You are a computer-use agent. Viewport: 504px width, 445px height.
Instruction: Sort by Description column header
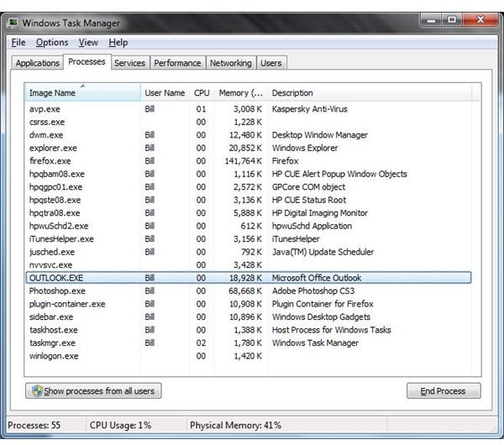pos(370,93)
